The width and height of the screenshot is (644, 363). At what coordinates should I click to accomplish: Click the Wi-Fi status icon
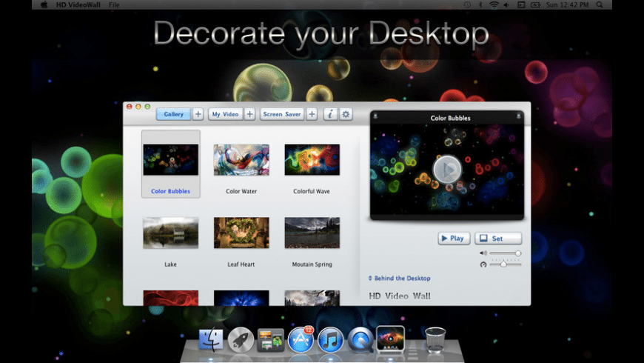coord(494,5)
